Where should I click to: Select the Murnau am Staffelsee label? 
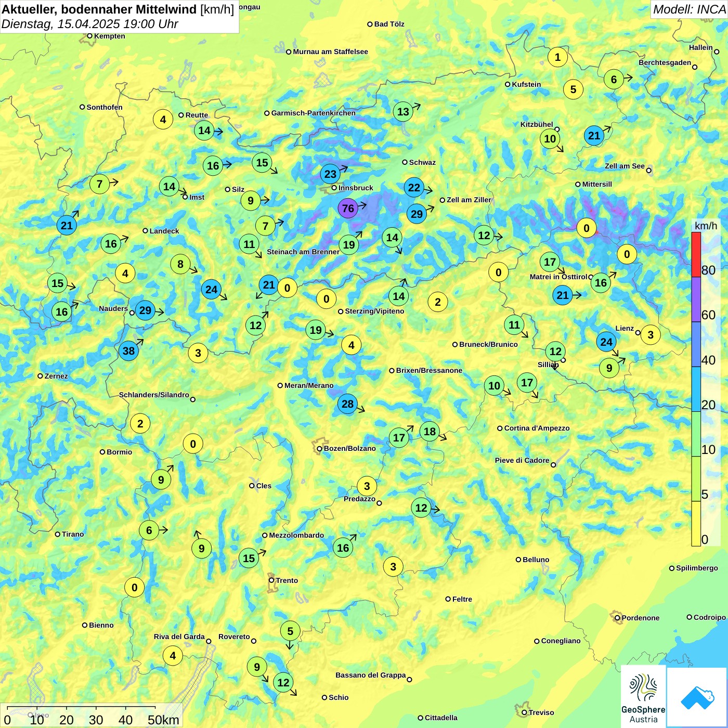(x=330, y=51)
